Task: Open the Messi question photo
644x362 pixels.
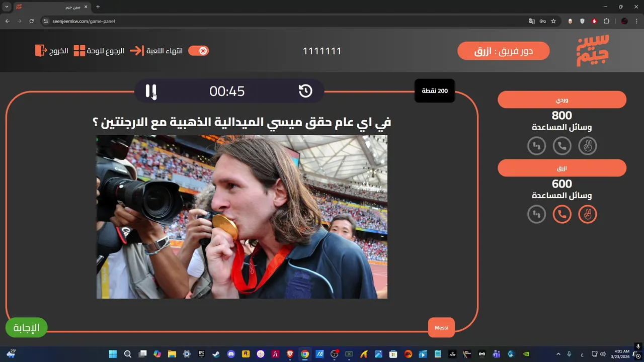Action: click(x=242, y=217)
